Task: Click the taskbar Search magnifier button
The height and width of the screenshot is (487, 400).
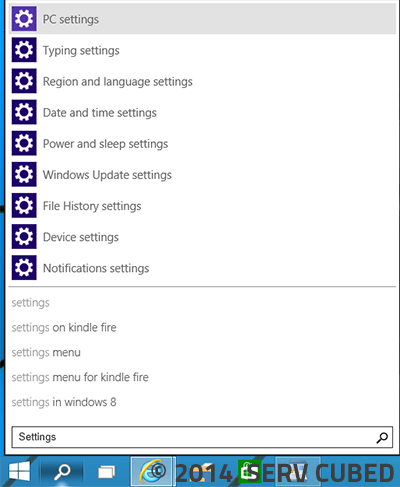Action: pyautogui.click(x=62, y=472)
